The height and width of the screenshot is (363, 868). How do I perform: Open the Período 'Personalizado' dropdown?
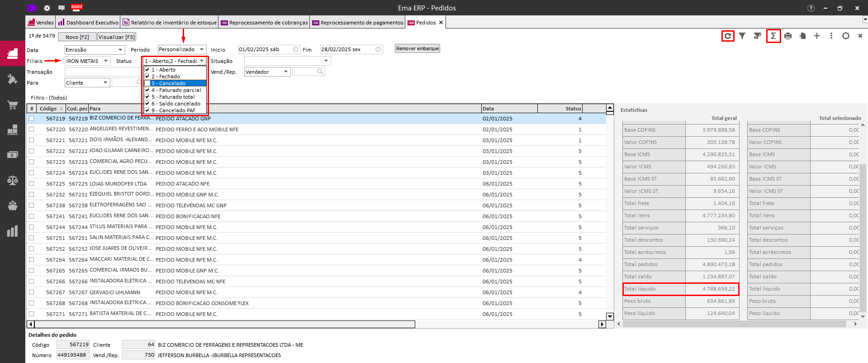coord(202,49)
